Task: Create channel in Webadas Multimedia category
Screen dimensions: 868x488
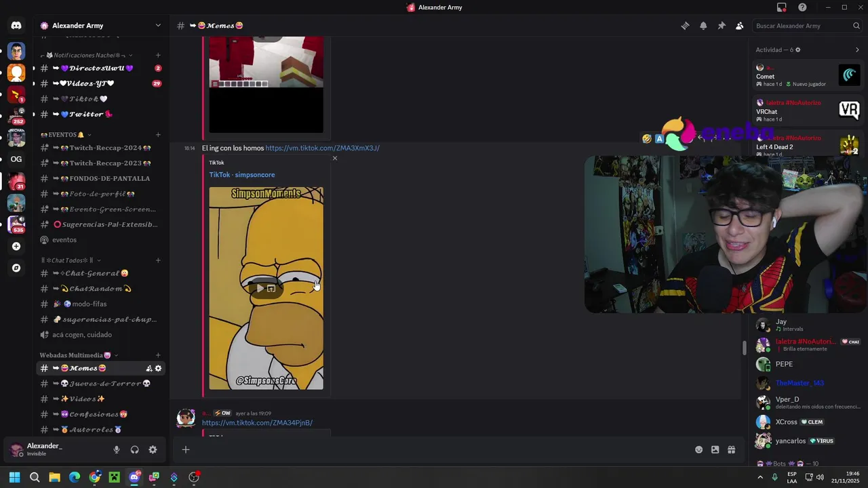Action: pyautogui.click(x=158, y=355)
